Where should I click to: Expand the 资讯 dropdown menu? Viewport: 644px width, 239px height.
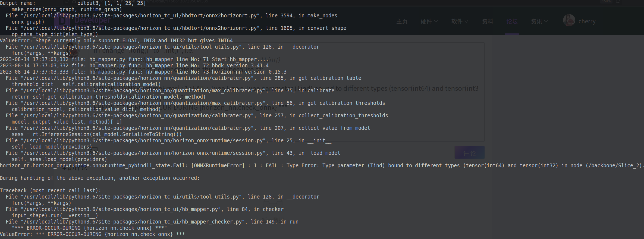[539, 21]
